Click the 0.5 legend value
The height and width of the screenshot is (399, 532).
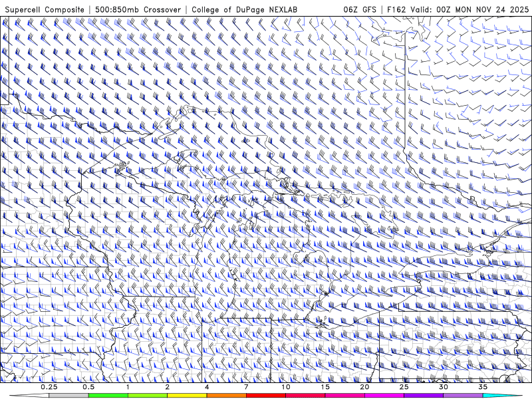point(88,387)
